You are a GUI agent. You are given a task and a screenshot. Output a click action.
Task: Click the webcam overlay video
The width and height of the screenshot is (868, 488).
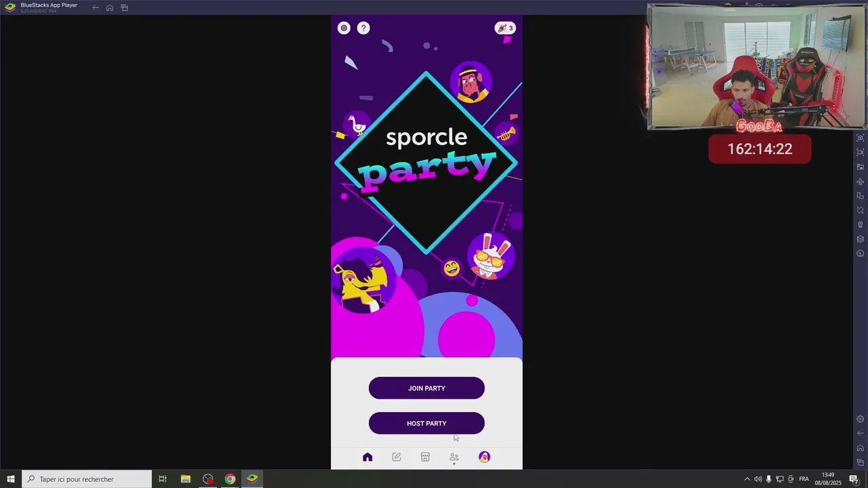(x=757, y=66)
